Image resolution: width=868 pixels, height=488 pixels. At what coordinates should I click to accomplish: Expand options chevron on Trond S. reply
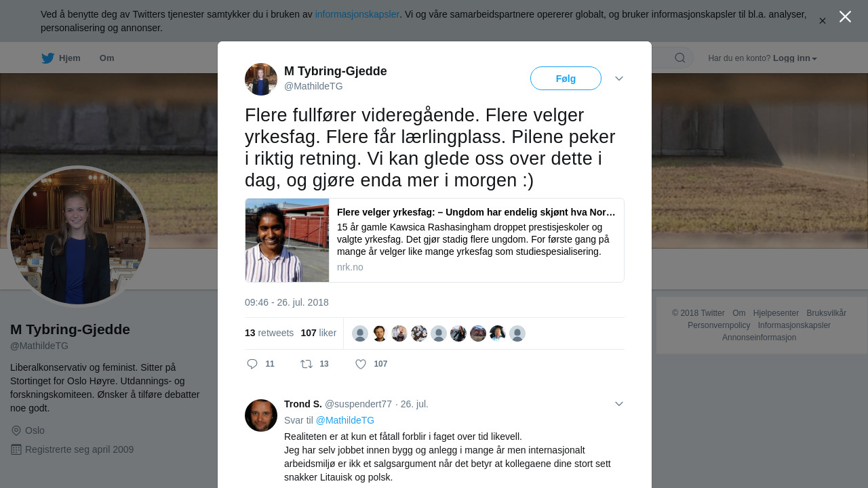pos(618,404)
